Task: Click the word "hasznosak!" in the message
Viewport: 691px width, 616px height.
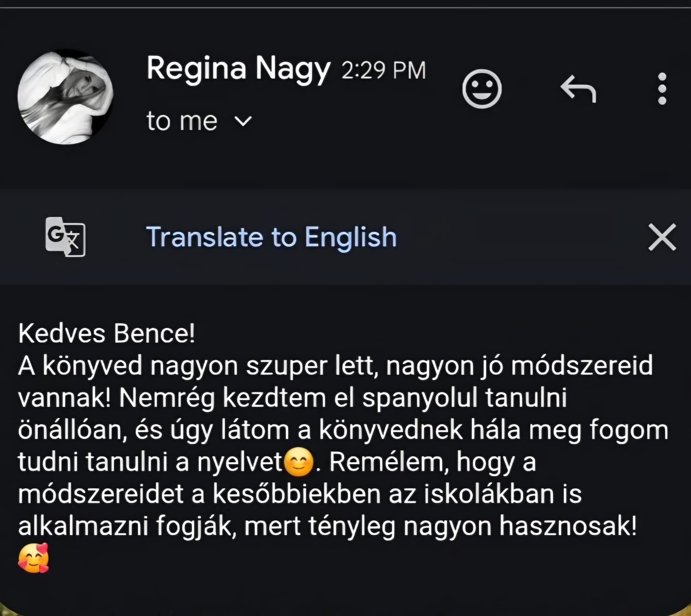Action: pyautogui.click(x=568, y=526)
